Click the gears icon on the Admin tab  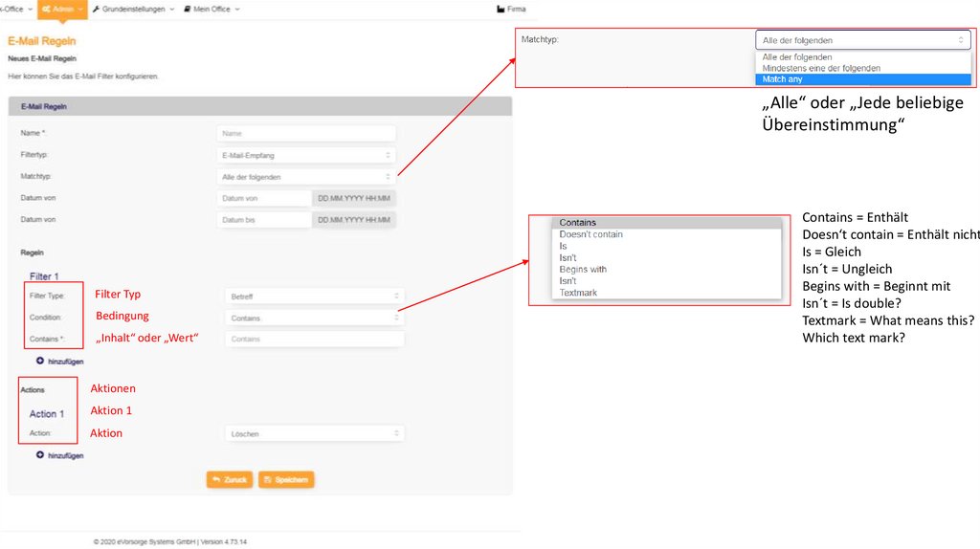coord(47,9)
